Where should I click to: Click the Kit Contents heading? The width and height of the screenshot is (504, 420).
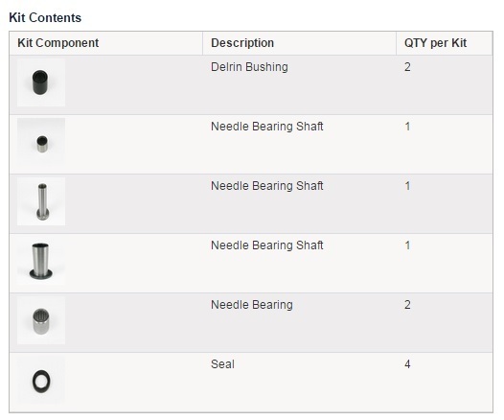(x=45, y=17)
